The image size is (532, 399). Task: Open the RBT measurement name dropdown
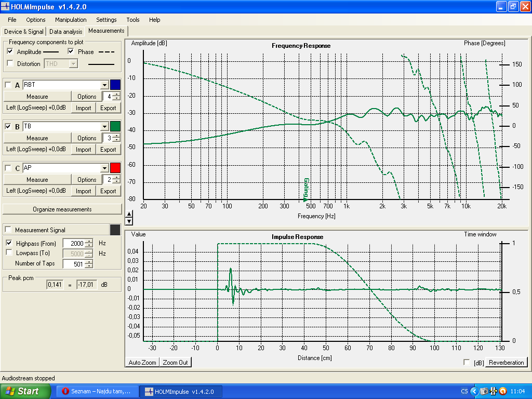point(104,85)
